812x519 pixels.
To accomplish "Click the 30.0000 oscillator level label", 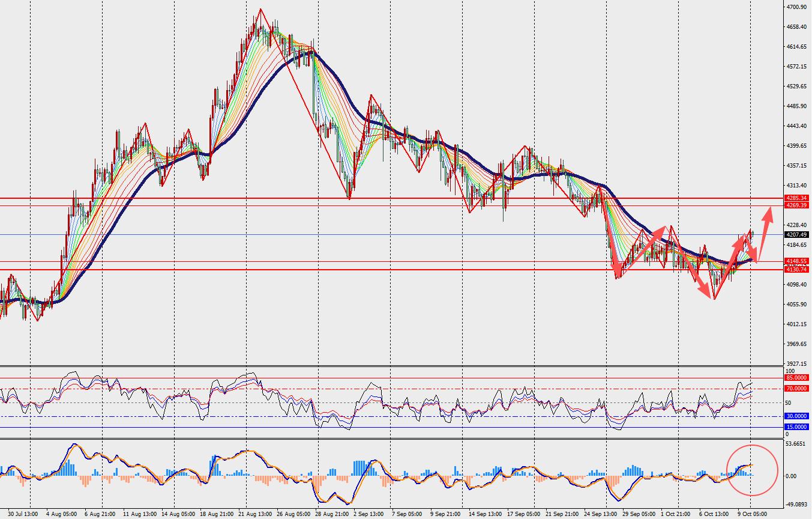I will [796, 416].
